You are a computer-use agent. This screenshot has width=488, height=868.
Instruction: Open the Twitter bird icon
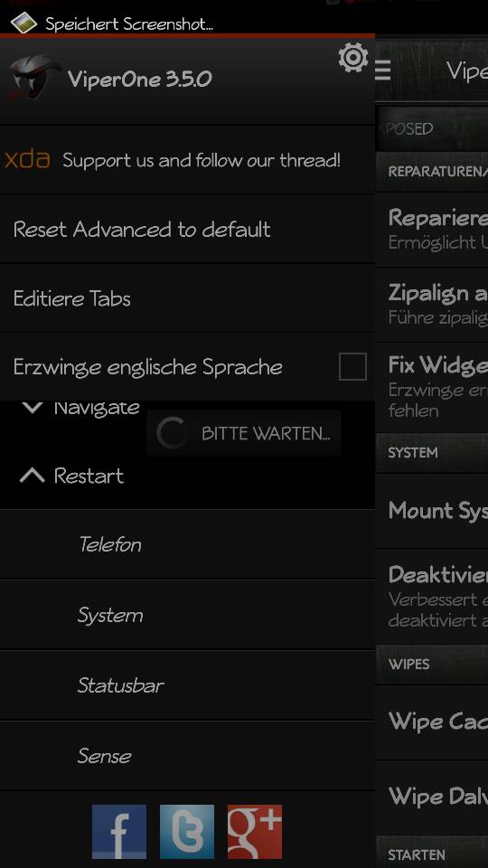pos(187,831)
